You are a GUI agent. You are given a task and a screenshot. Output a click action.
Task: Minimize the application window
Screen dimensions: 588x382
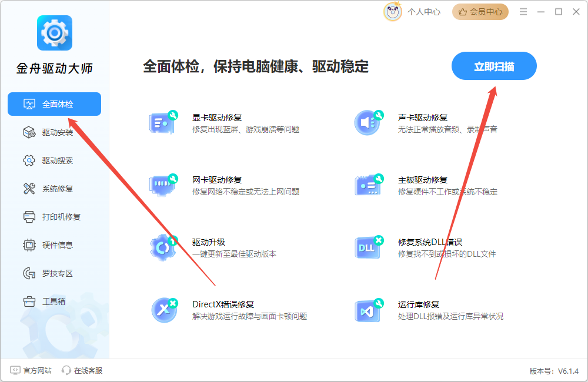tap(541, 12)
